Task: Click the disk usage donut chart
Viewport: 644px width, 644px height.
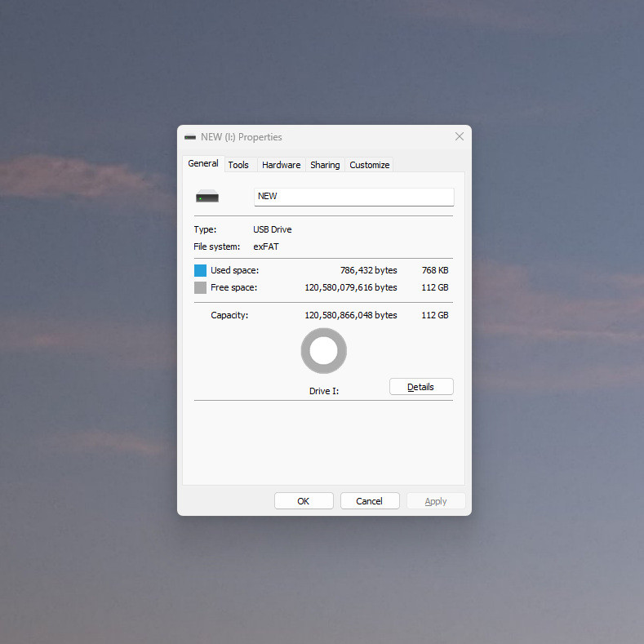Action: pyautogui.click(x=324, y=351)
